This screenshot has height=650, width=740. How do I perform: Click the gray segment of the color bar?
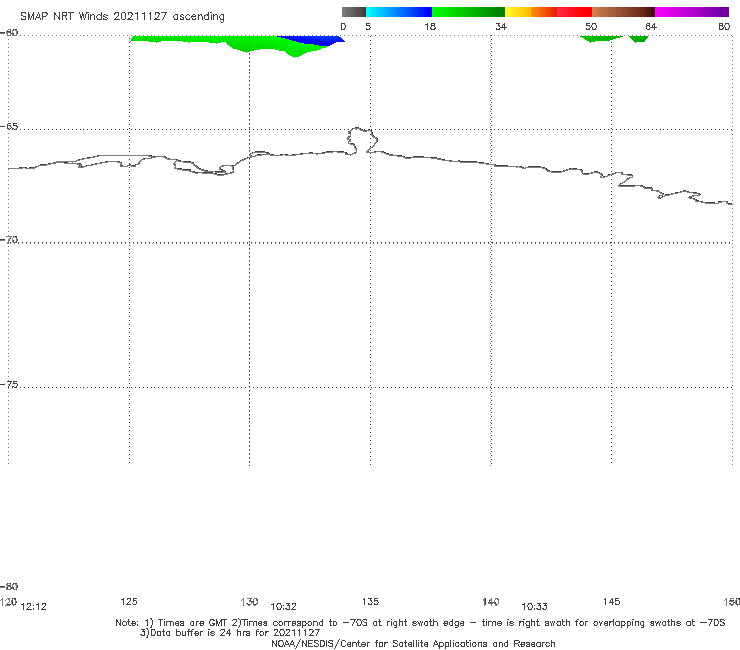click(354, 12)
